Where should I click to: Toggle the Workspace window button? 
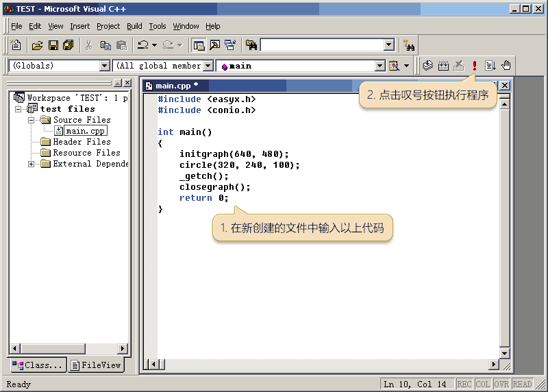point(199,45)
